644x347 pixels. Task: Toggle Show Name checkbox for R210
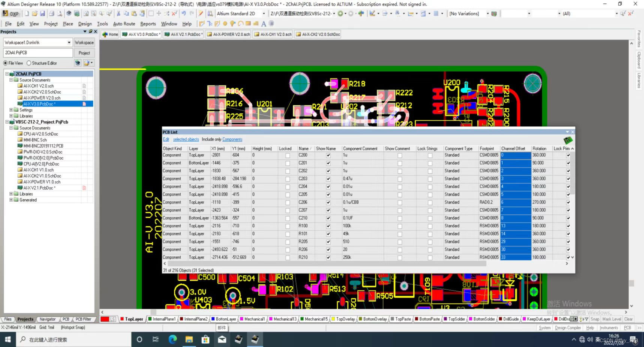tap(328, 257)
